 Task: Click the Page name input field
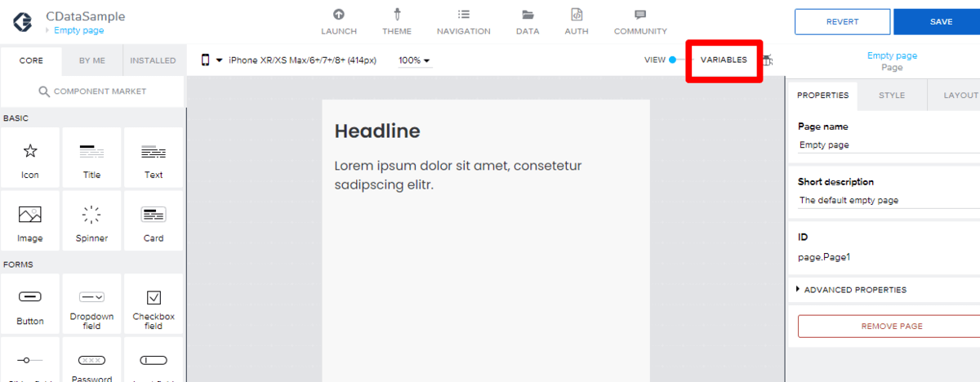pyautogui.click(x=889, y=145)
